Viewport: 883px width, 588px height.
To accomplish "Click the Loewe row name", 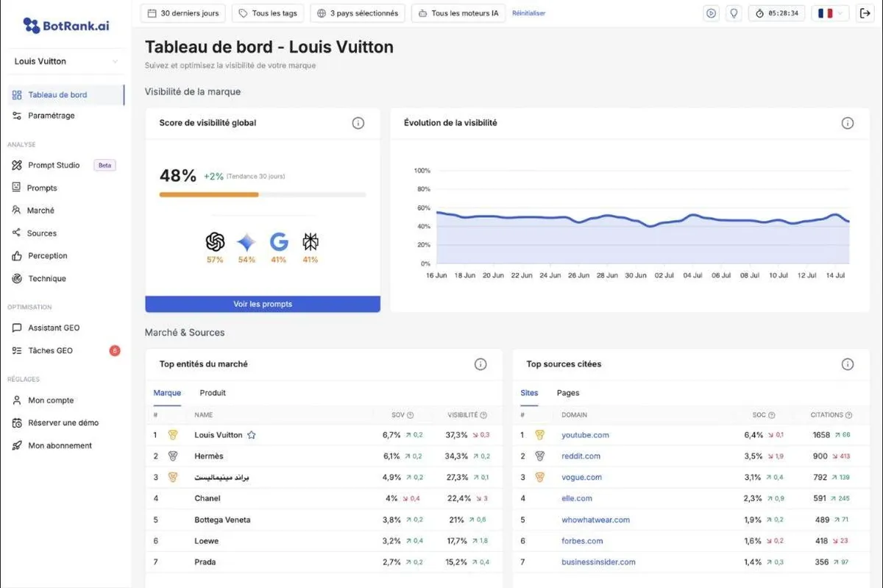I will [x=206, y=541].
